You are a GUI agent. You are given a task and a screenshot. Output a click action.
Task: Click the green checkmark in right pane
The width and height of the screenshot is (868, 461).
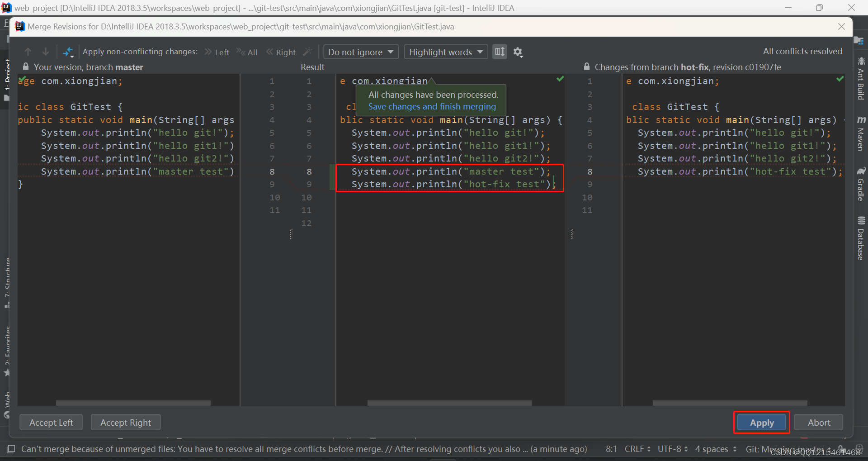[840, 79]
